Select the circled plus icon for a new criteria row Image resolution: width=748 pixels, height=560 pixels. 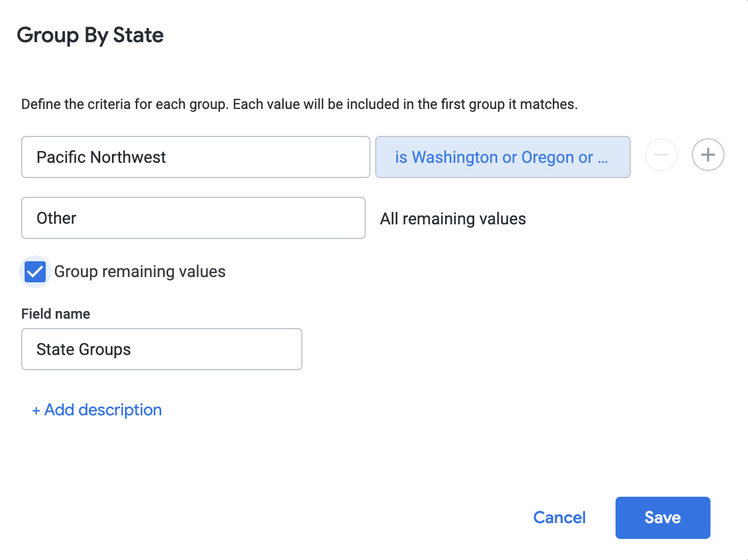pyautogui.click(x=708, y=155)
